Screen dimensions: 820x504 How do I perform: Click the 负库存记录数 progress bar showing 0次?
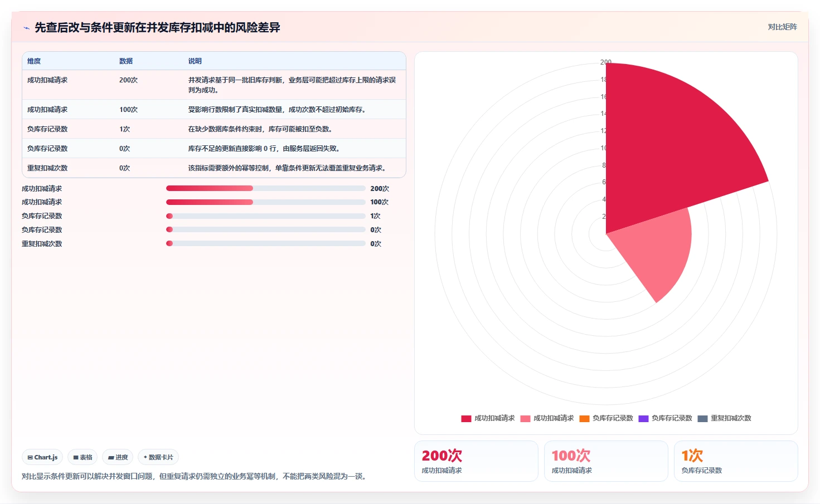(266, 229)
